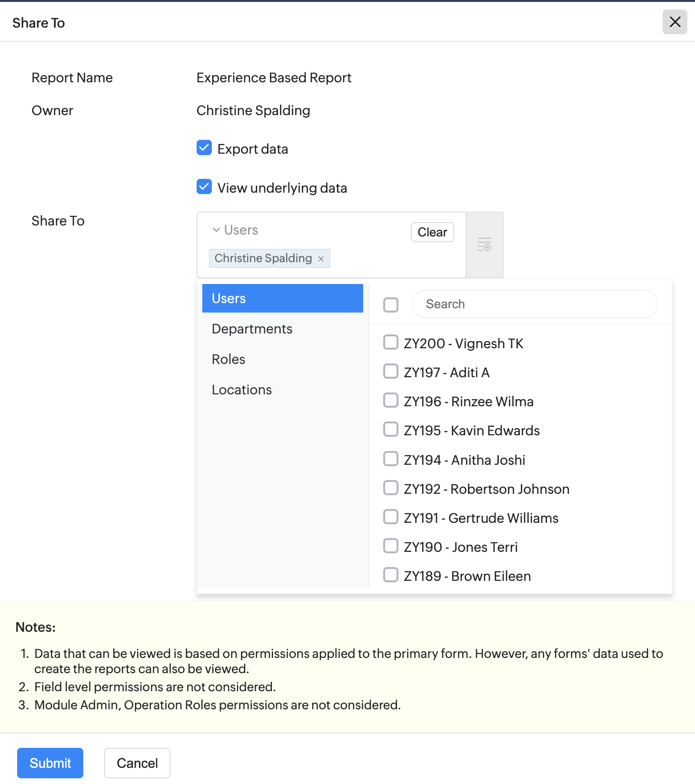Check ZY197 - Aditi A
Screen dimensions: 695x784
pyautogui.click(x=391, y=371)
